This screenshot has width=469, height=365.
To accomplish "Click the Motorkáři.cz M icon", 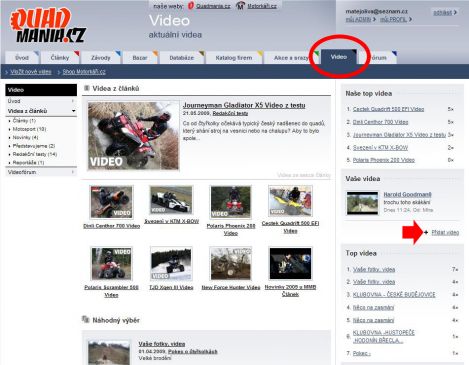I will click(240, 6).
